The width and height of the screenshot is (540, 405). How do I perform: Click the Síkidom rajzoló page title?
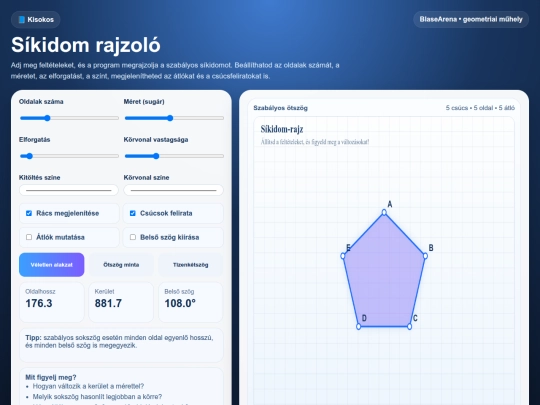pyautogui.click(x=86, y=45)
